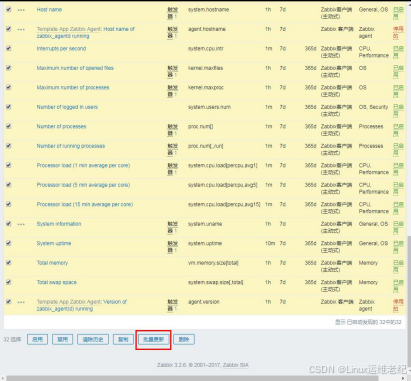The width and height of the screenshot is (411, 381).
Task: Open triggers link in Host name row
Action: 172,13
